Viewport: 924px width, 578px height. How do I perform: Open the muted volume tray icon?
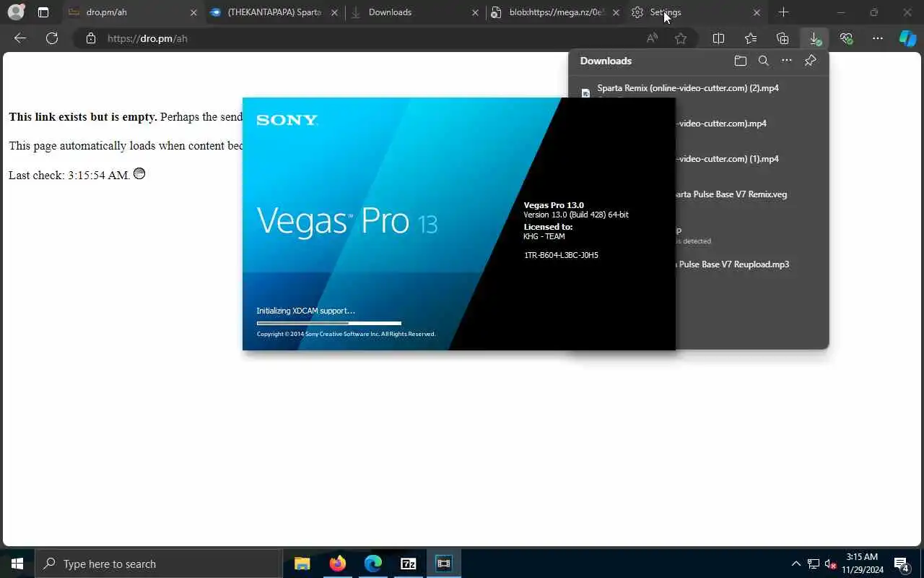tap(830, 564)
